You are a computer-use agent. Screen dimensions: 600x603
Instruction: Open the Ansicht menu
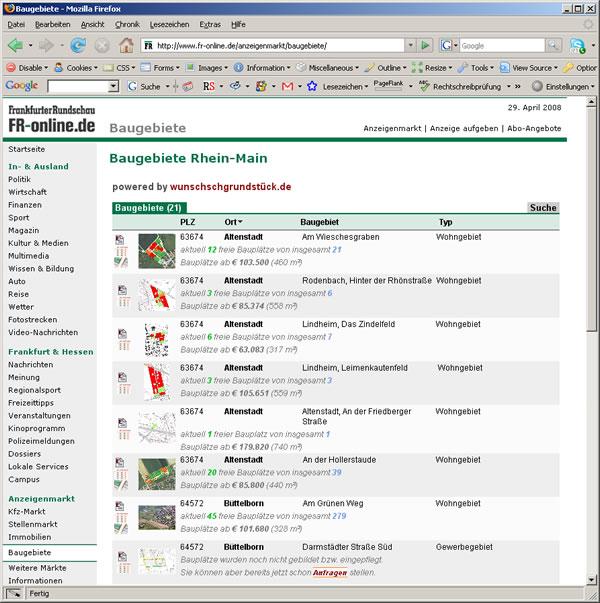pyautogui.click(x=92, y=25)
